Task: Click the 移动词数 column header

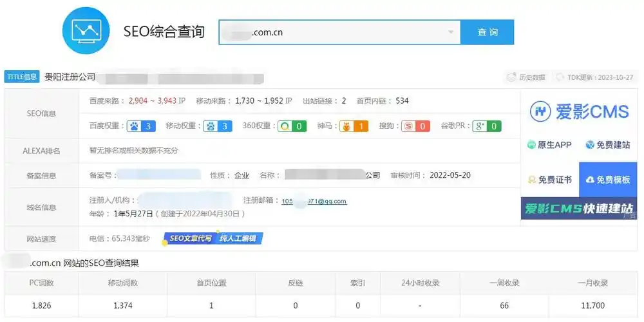Action: (x=123, y=283)
